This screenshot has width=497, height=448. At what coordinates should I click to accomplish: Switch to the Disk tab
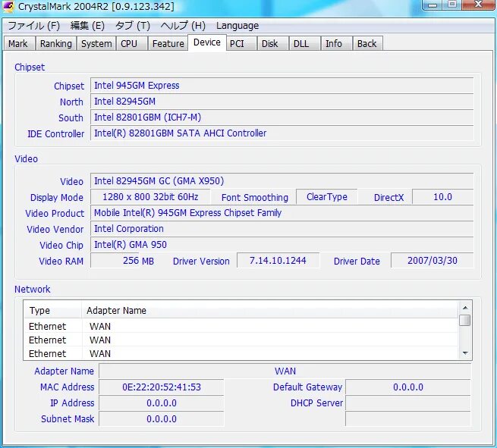point(272,43)
